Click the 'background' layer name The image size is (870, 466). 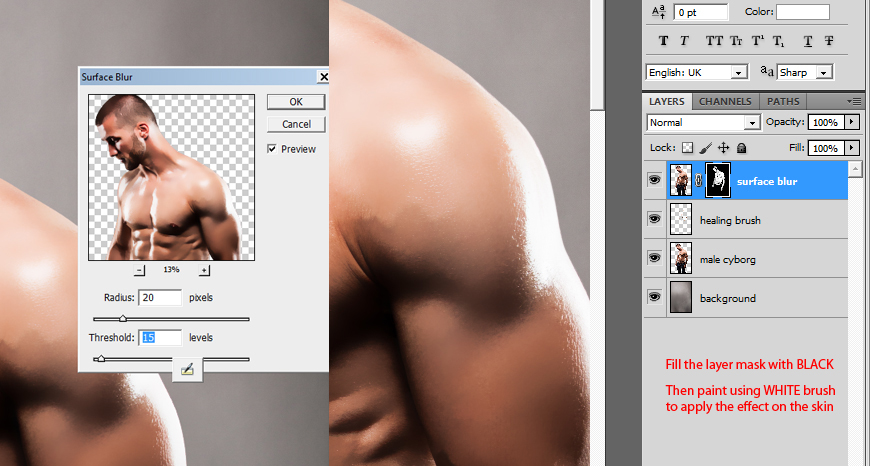coord(727,298)
